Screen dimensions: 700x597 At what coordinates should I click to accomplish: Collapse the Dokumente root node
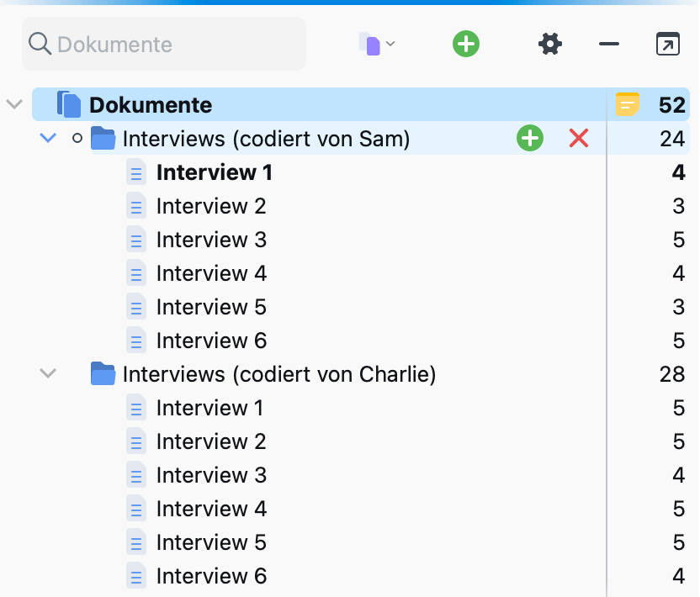coord(13,103)
